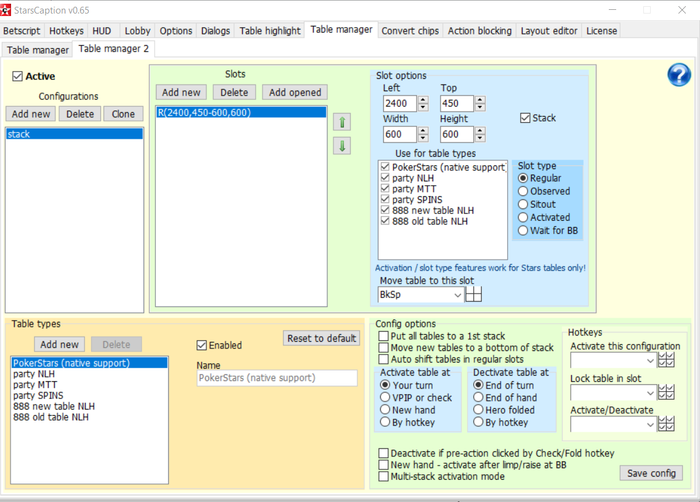Move slot down with green down arrow
700x502 pixels.
pos(342,146)
